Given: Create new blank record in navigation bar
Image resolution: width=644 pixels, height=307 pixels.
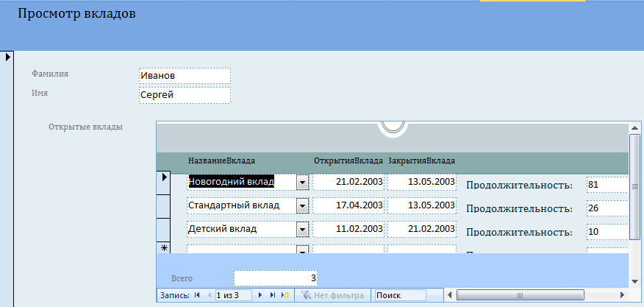Looking at the screenshot, I should (x=285, y=295).
